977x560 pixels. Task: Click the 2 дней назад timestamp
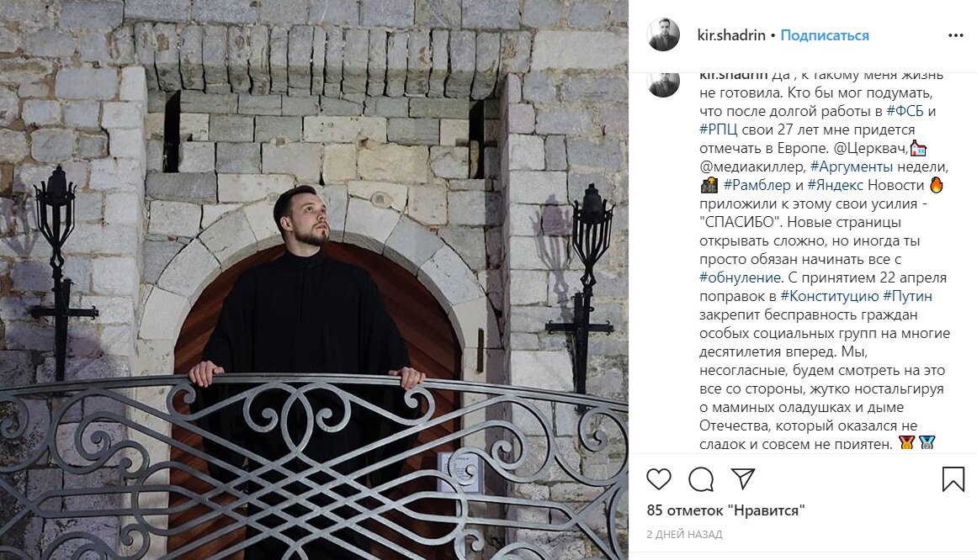click(685, 535)
